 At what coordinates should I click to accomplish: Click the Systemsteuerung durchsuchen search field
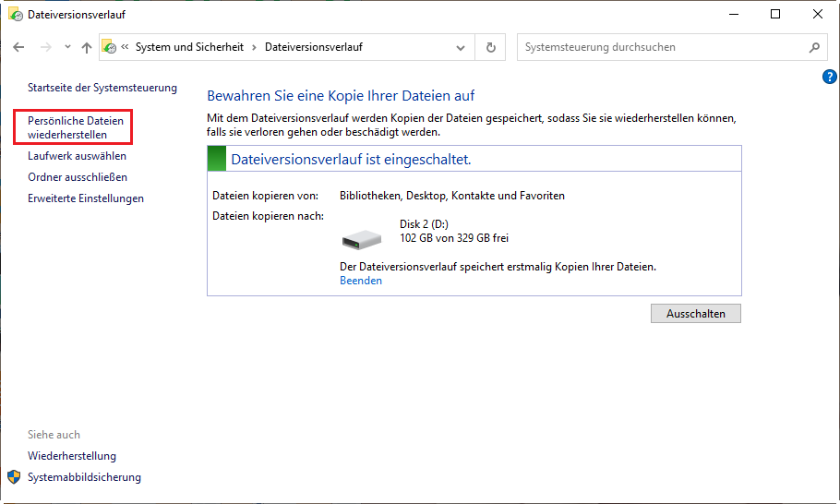660,47
